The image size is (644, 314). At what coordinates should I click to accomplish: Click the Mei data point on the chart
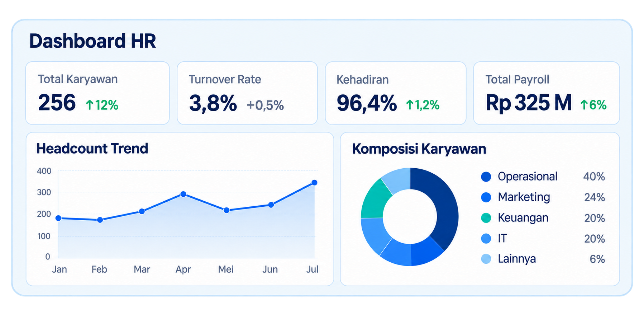226,210
